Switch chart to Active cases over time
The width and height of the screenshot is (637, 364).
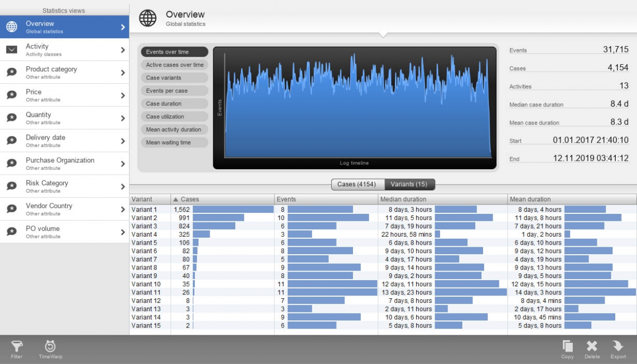point(174,64)
